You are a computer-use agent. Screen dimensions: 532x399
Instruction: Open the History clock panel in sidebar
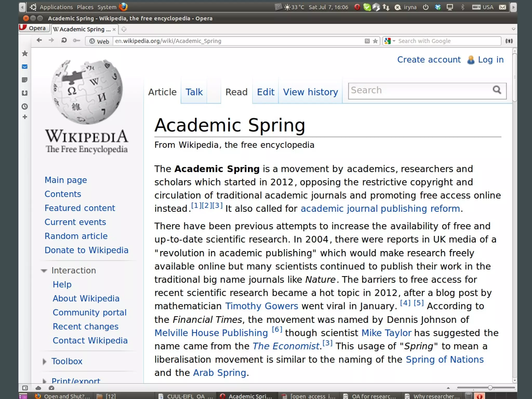click(25, 107)
